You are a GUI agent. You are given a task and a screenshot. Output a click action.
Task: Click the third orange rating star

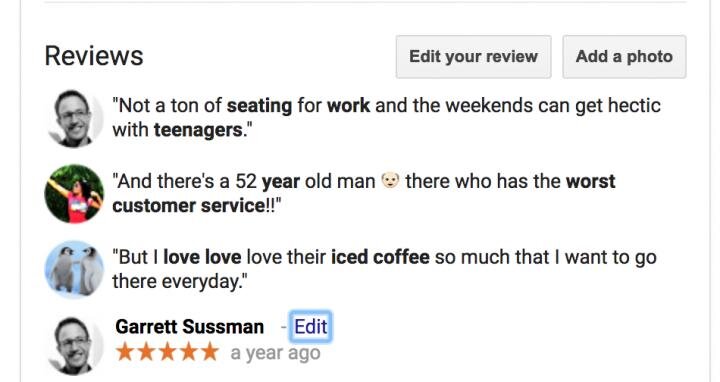click(x=167, y=352)
